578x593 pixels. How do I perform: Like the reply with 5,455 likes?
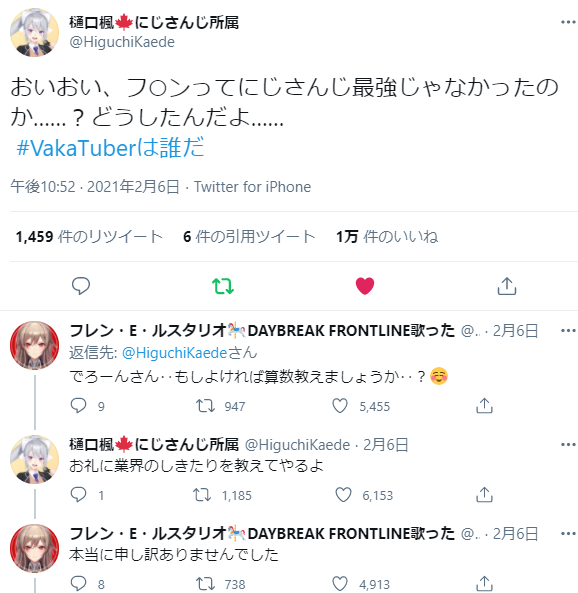click(x=340, y=406)
